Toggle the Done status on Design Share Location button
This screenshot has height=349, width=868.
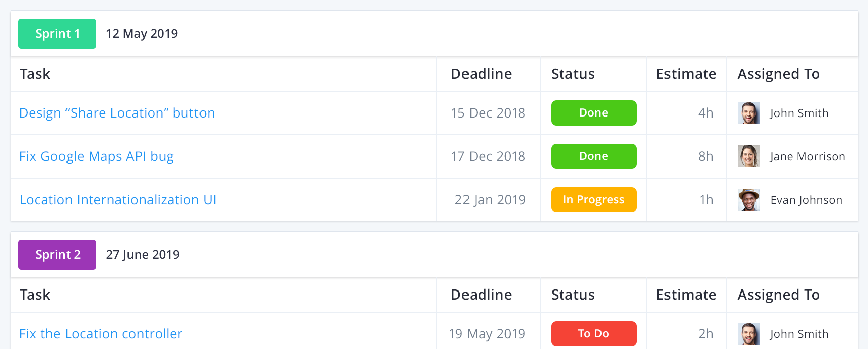(x=593, y=113)
